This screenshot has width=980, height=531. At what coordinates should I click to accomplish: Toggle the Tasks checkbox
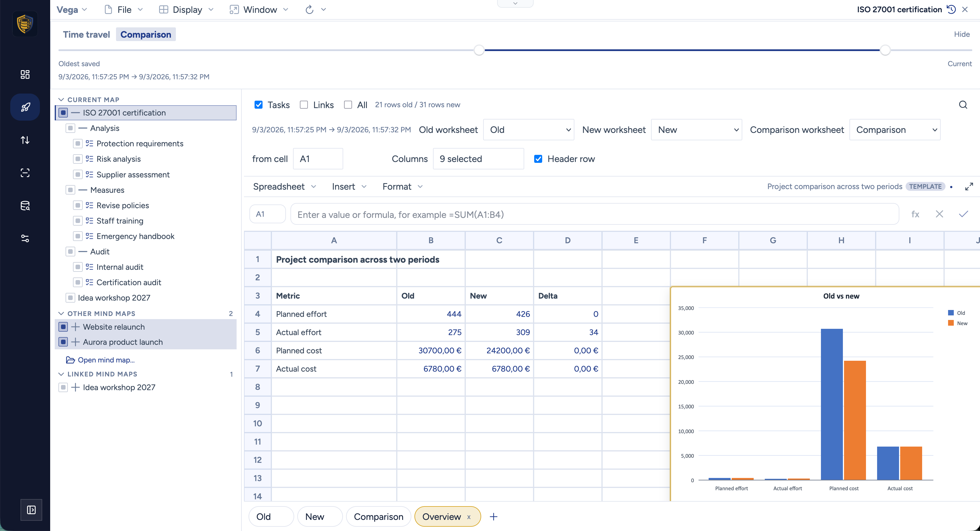[258, 105]
